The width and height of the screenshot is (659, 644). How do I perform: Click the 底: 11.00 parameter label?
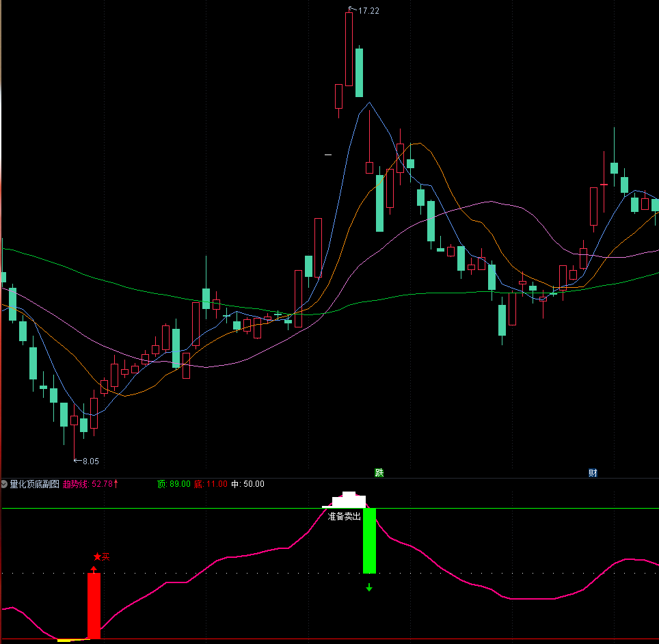210,484
